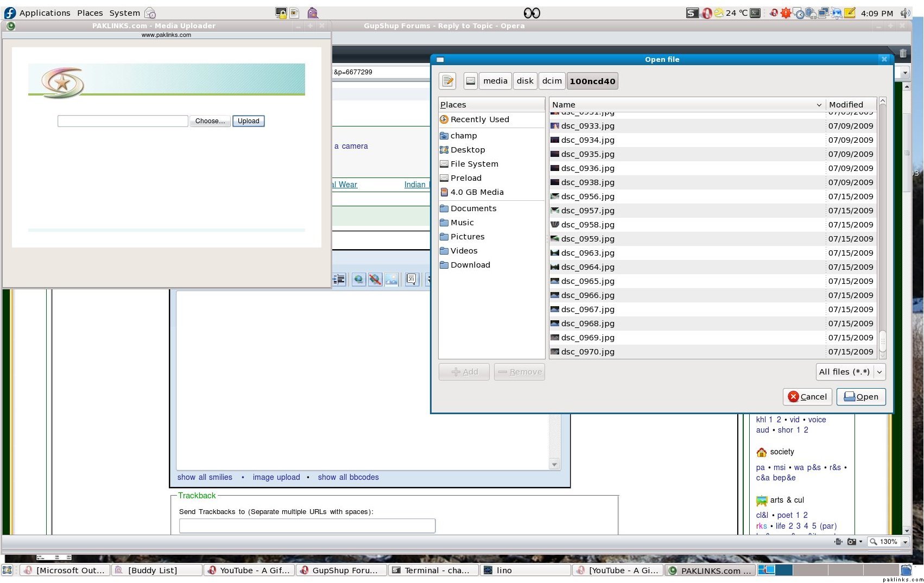Toggle the type-a-file-name location button
The height and width of the screenshot is (583, 924).
[x=447, y=81]
